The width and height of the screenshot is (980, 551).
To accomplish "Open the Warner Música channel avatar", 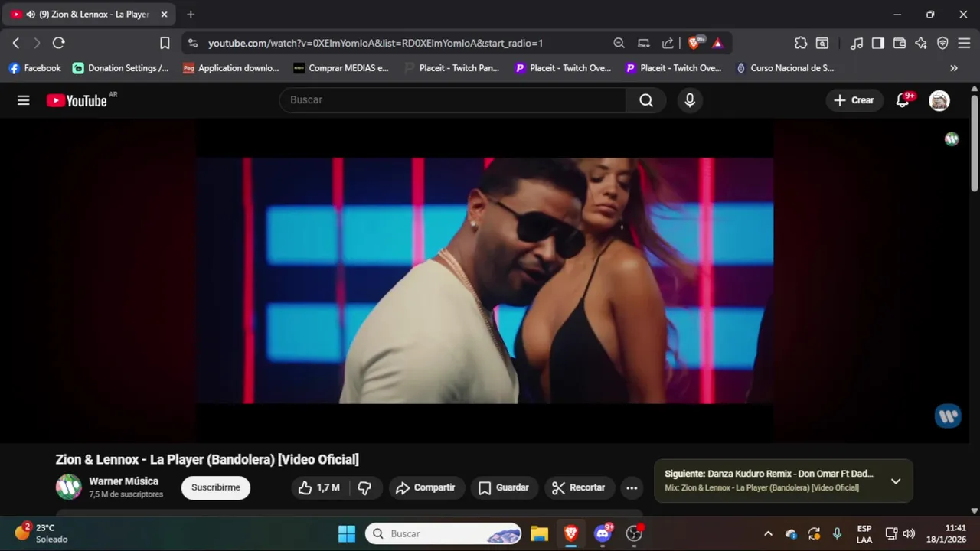I will (69, 487).
